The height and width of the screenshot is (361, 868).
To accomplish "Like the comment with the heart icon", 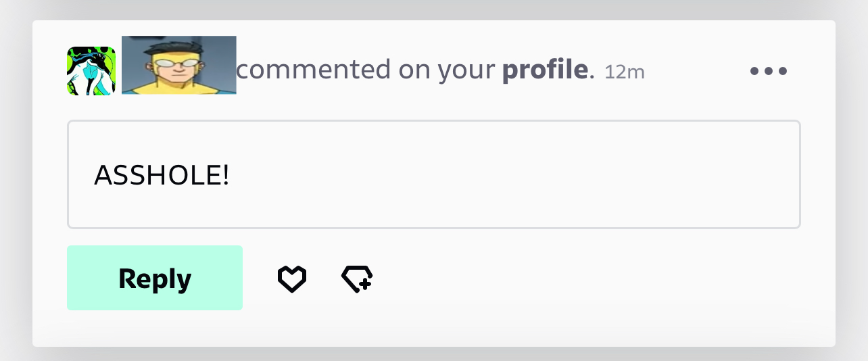I will 292,279.
